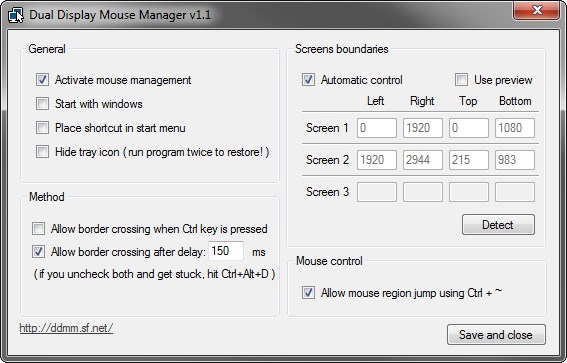Enable Hide tray icon checkbox
567x363 pixels.
coord(42,152)
